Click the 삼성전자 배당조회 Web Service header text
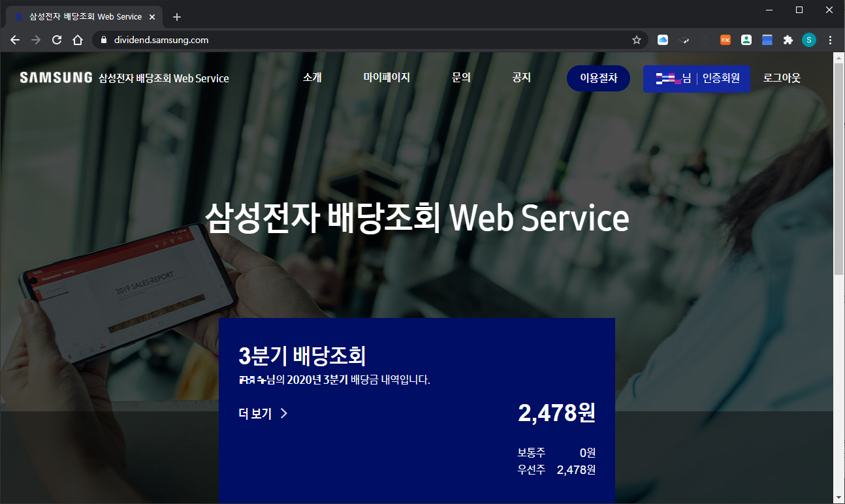845x504 pixels. coord(164,78)
